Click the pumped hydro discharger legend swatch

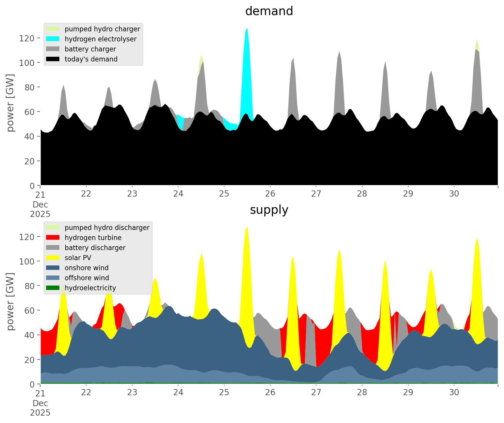pyautogui.click(x=53, y=228)
